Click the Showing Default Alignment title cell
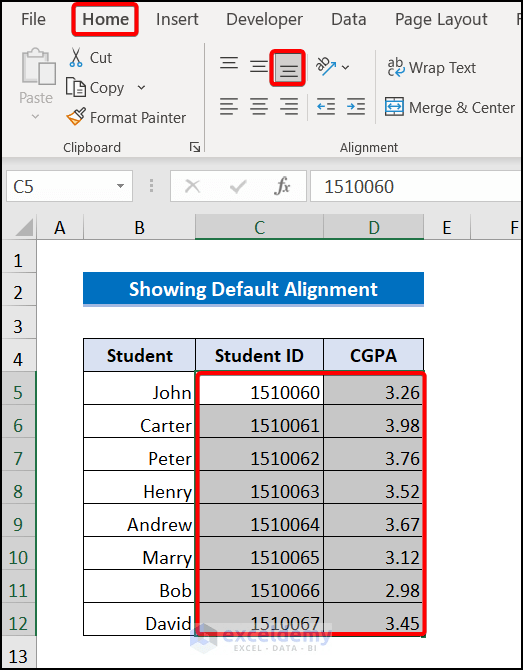The image size is (523, 670). [x=253, y=289]
